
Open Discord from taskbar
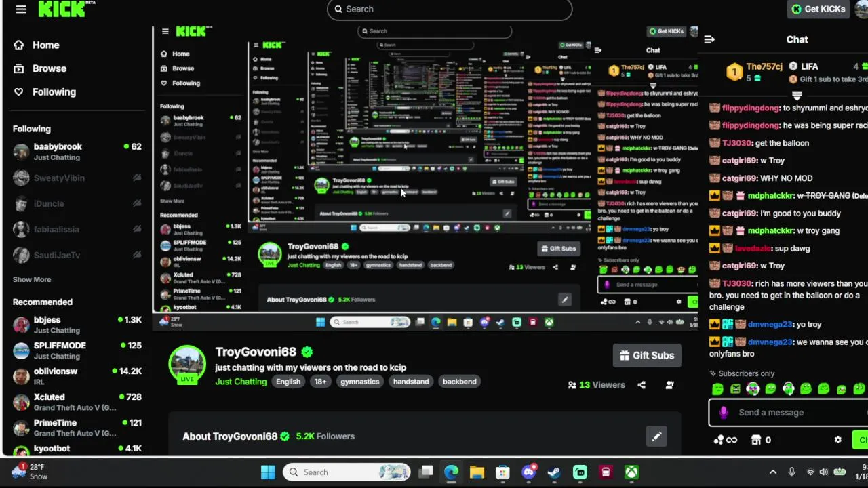pos(528,472)
